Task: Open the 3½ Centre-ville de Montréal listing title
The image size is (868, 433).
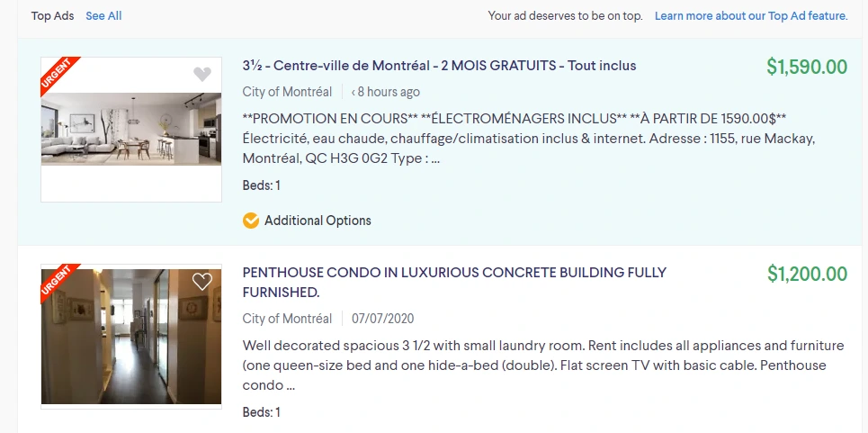Action: (x=439, y=66)
